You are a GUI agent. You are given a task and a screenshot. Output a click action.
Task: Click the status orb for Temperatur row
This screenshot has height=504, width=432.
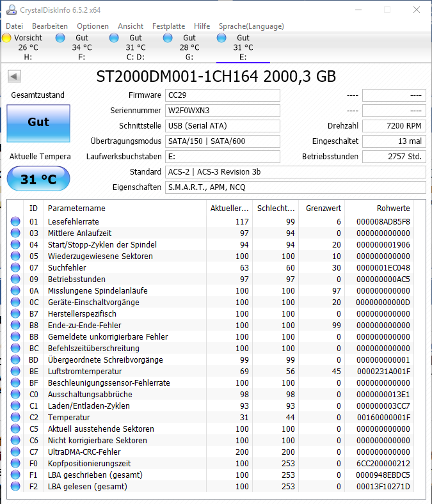pyautogui.click(x=15, y=417)
